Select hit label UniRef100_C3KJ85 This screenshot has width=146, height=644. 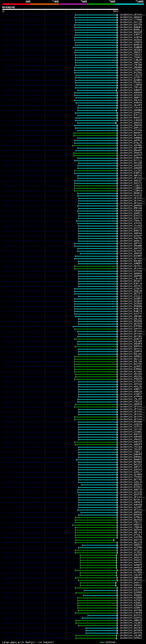point(131,278)
